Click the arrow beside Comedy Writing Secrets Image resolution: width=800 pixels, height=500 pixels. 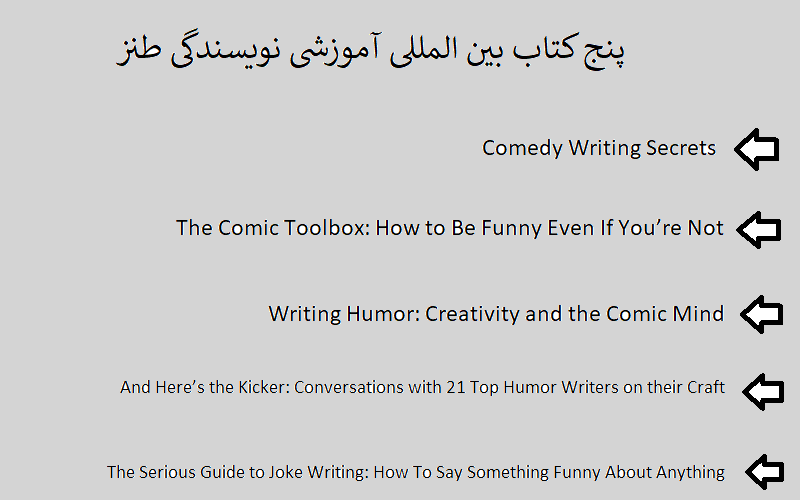(x=757, y=149)
